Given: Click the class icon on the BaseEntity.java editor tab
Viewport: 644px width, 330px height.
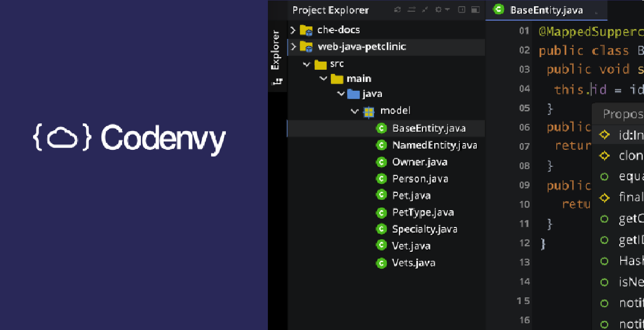Looking at the screenshot, I should click(498, 8).
